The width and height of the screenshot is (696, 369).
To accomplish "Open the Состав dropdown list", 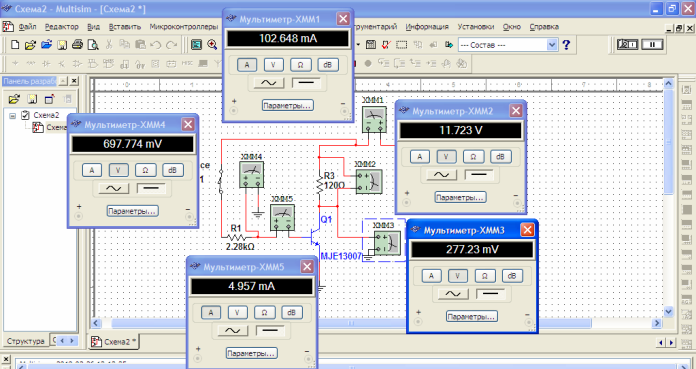I will 552,45.
